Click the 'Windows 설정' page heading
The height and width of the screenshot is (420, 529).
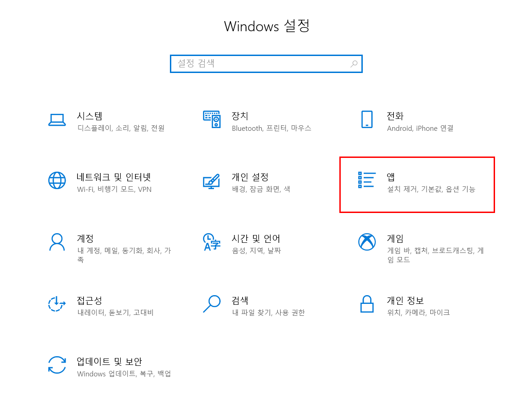click(x=267, y=26)
